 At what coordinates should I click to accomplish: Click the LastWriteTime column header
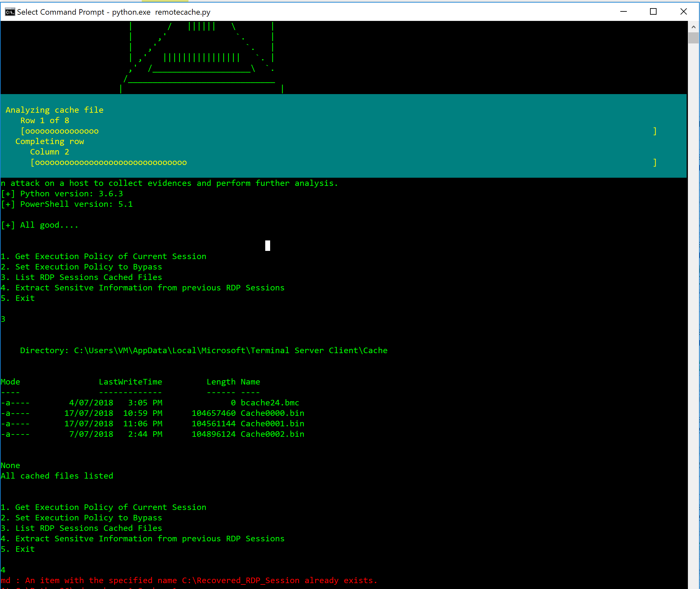click(130, 382)
